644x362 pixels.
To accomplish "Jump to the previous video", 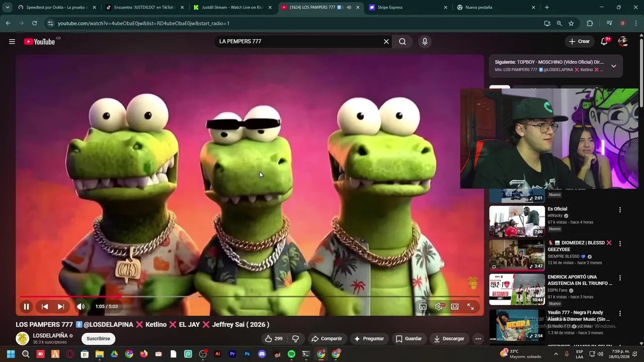I will click(x=45, y=307).
